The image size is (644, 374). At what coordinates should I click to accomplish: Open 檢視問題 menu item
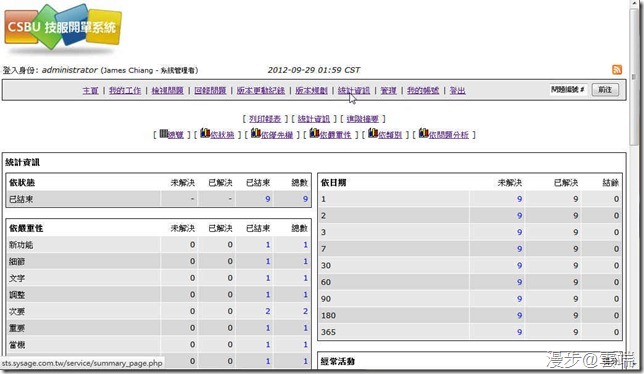tap(168, 90)
